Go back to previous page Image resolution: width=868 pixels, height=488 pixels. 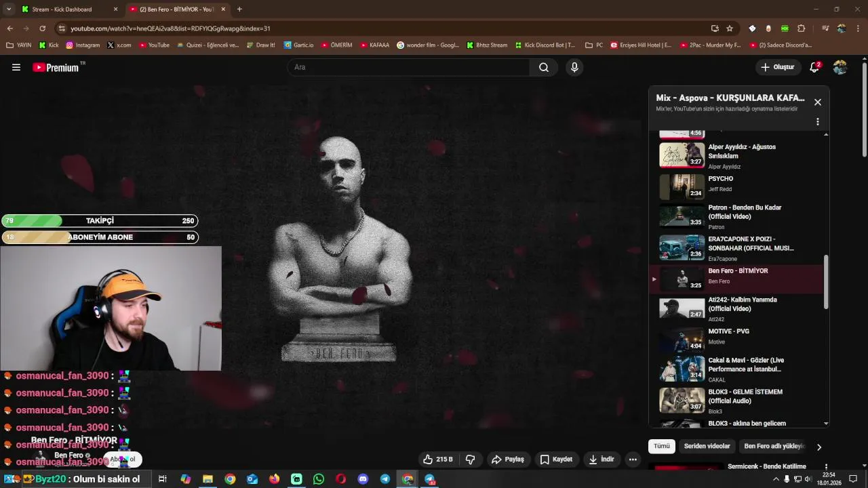(9, 28)
